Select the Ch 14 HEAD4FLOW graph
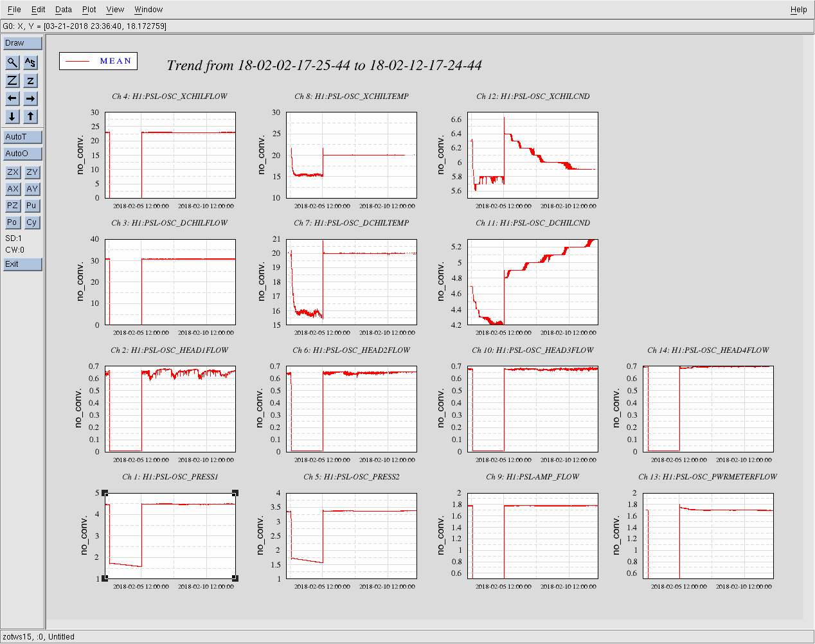 pos(708,409)
